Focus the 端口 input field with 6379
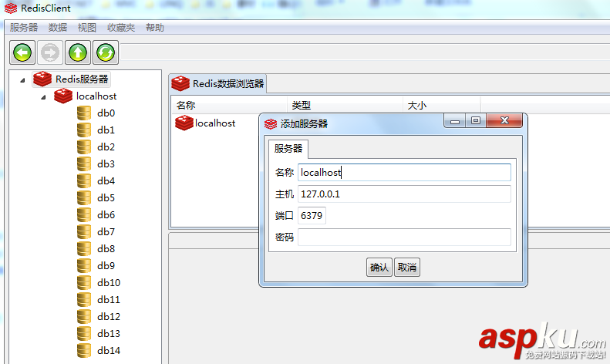The image size is (610, 364). pyautogui.click(x=312, y=216)
